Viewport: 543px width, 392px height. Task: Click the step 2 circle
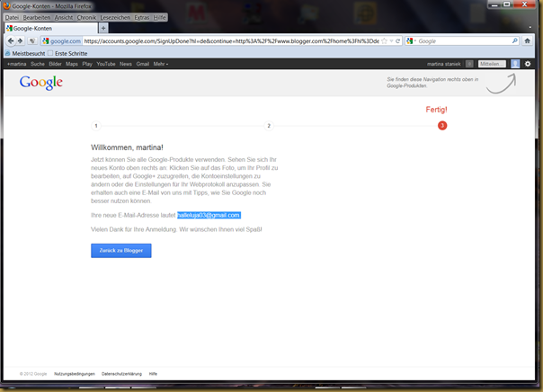click(269, 126)
